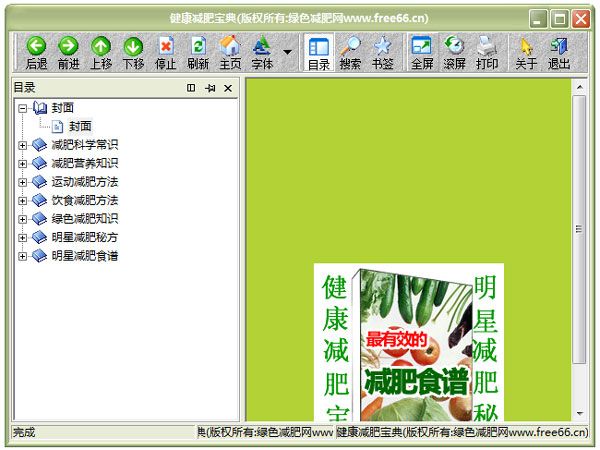Screen dimensions: 600x450
Task: Click the content pane scroll-up arrow
Action: tap(579, 88)
